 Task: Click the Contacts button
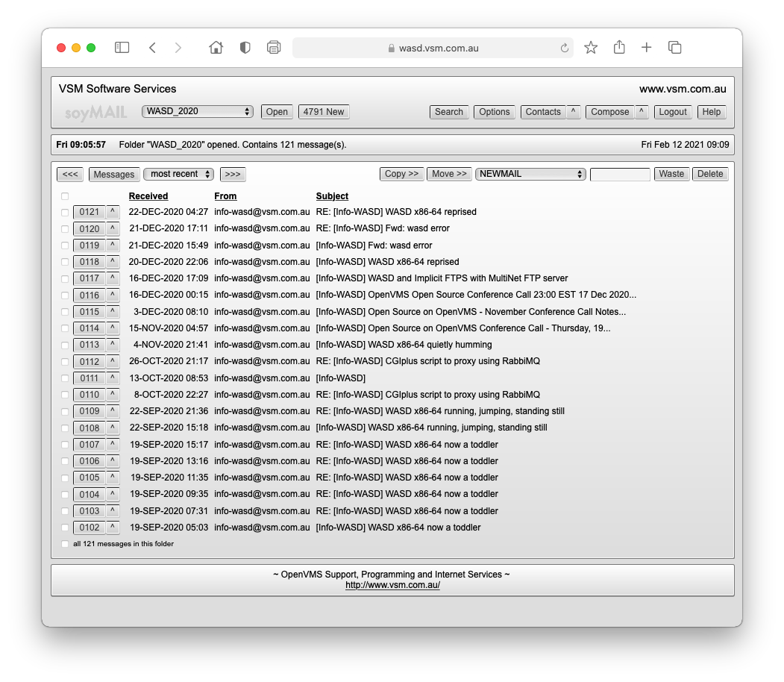pyautogui.click(x=543, y=112)
